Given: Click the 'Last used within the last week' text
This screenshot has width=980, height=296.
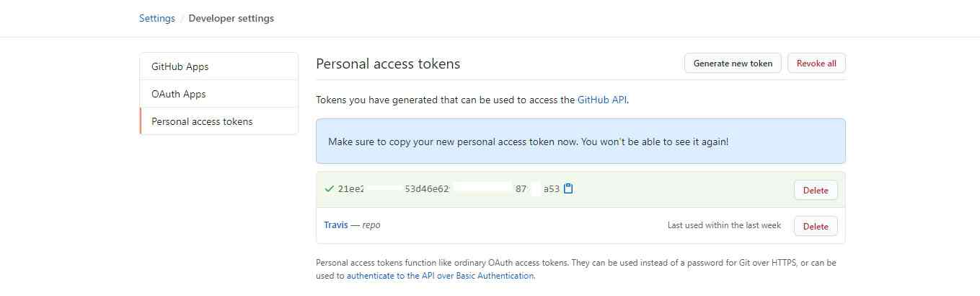Looking at the screenshot, I should (x=724, y=225).
